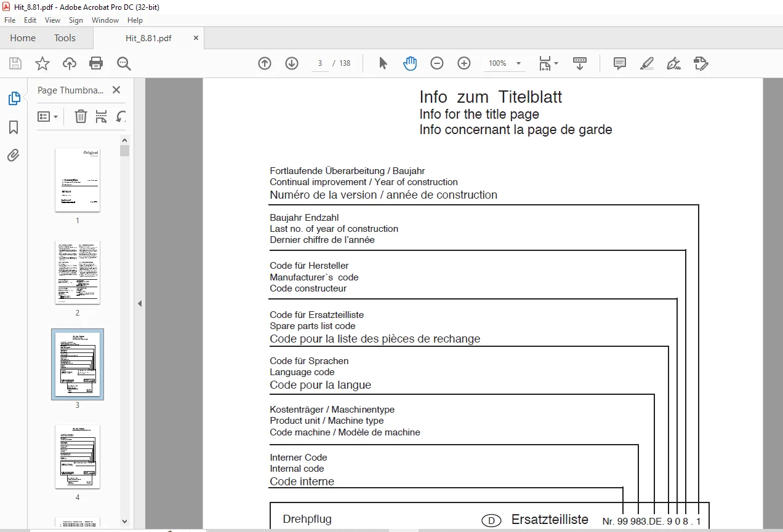Open the File menu
783x532 pixels.
(10, 20)
